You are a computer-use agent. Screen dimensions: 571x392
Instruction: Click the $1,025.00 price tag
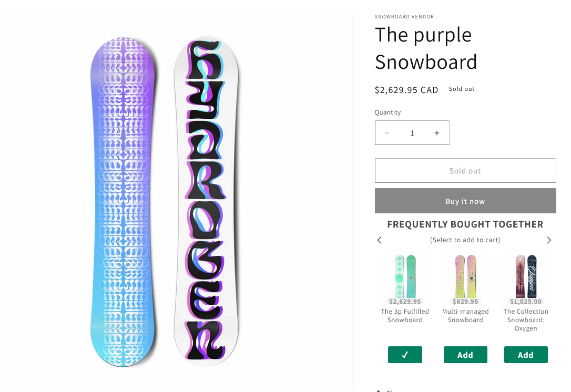(x=526, y=302)
